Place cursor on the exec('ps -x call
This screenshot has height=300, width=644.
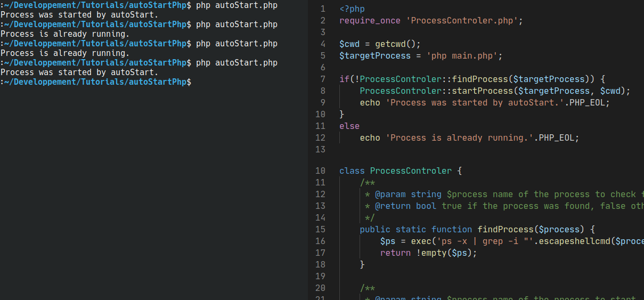[x=421, y=241]
